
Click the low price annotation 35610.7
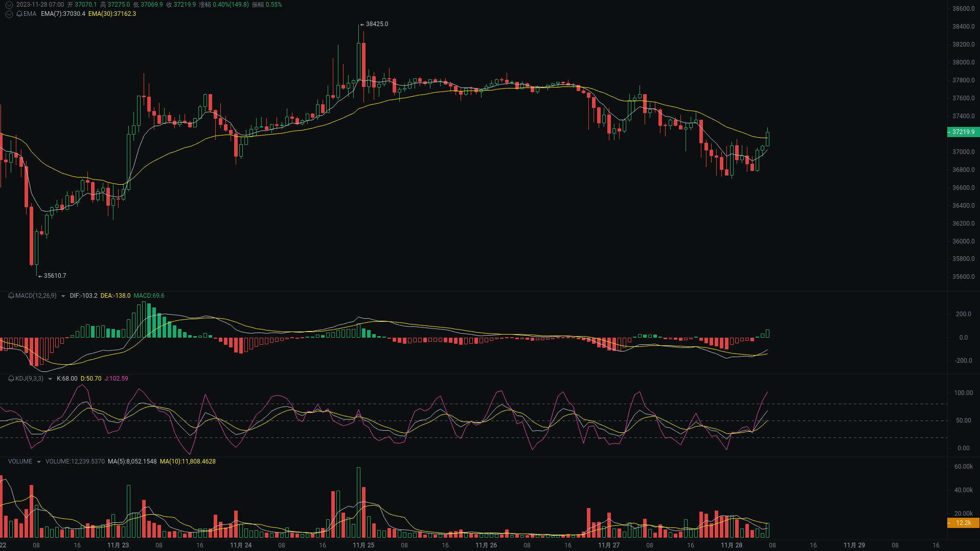[55, 275]
